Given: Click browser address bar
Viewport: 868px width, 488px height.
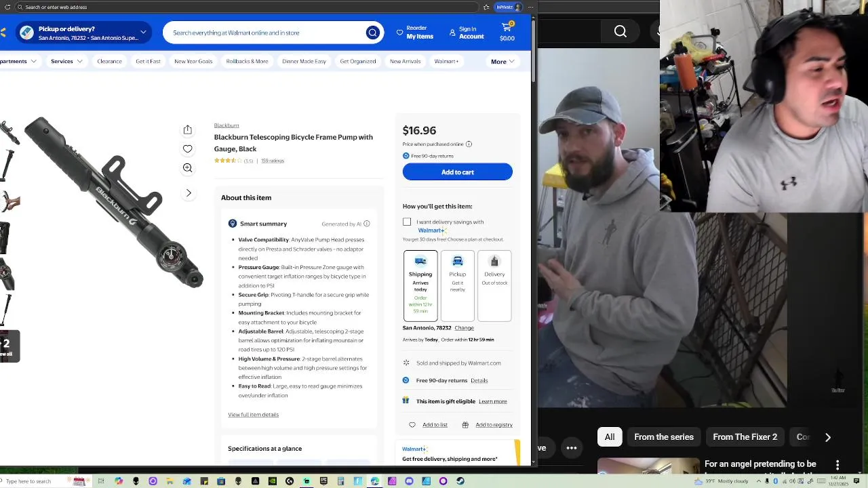Looking at the screenshot, I should [248, 7].
